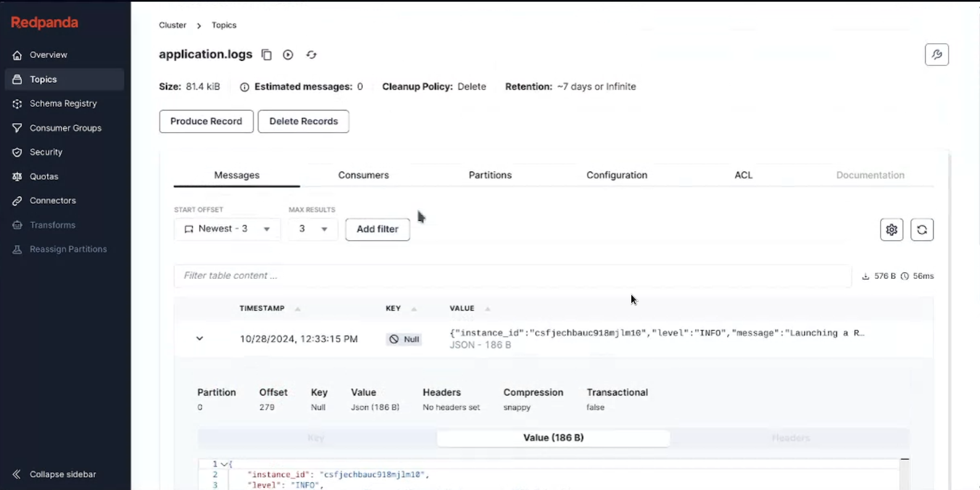980x490 pixels.
Task: Open Consumer Groups section
Action: (x=65, y=128)
